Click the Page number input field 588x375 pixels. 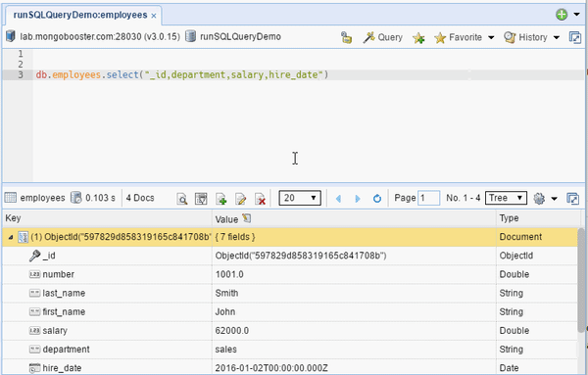[x=428, y=198]
